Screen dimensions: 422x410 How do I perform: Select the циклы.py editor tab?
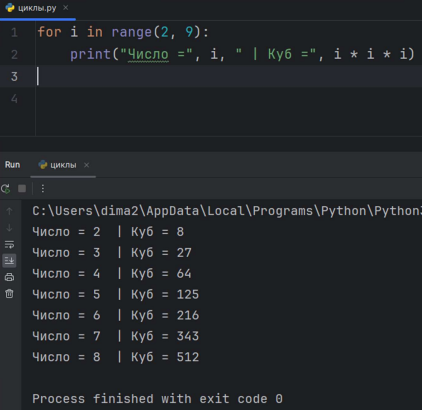(38, 8)
